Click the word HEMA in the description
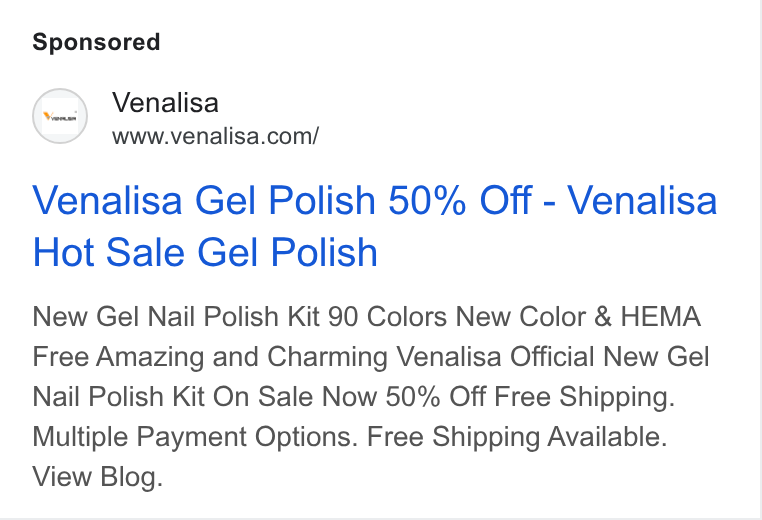The height and width of the screenshot is (520, 762). pos(660,317)
